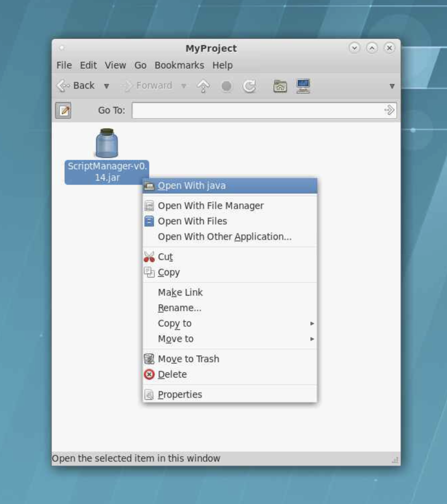Open the Home folder icon
The width and height of the screenshot is (447, 504).
pyautogui.click(x=280, y=86)
